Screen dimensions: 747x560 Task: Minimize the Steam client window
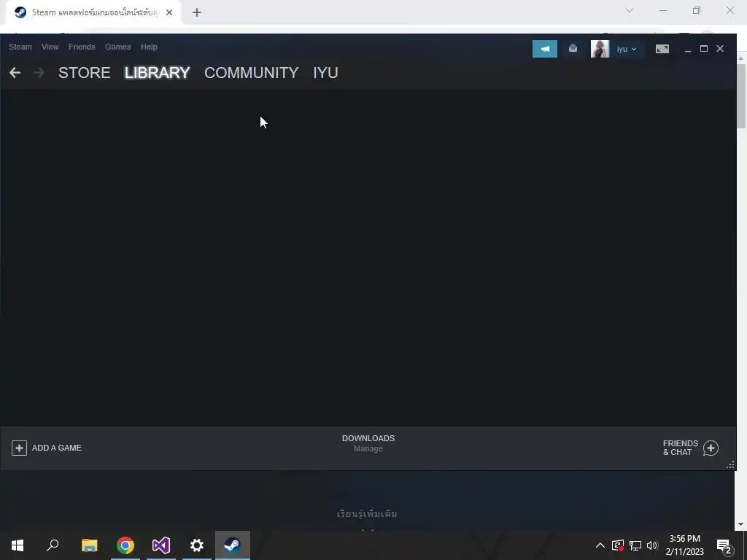tap(687, 49)
